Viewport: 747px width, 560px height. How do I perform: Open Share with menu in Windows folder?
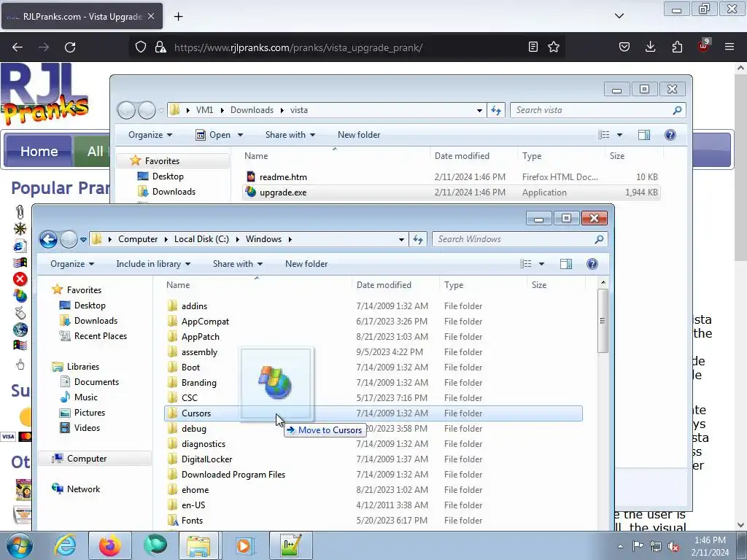(238, 264)
